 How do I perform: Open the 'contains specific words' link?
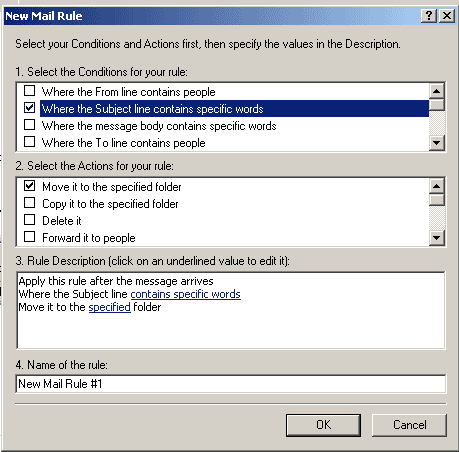point(185,294)
